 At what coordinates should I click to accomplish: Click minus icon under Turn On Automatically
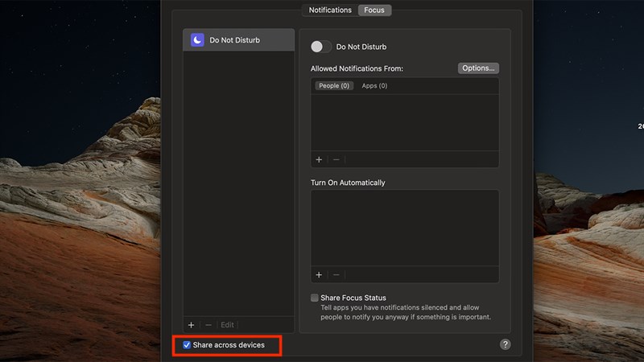(336, 274)
